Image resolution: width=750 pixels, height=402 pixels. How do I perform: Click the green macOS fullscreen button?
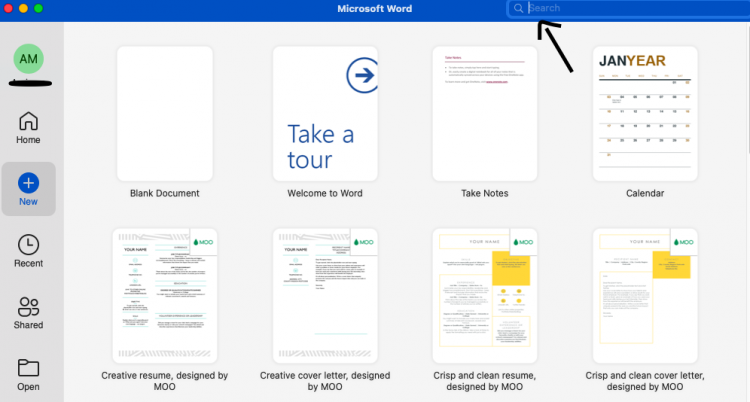click(38, 8)
